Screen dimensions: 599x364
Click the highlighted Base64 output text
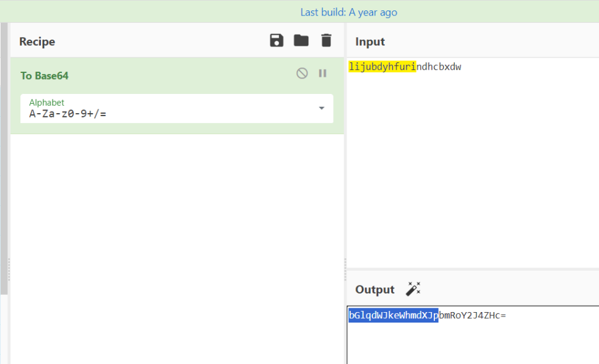(x=394, y=315)
